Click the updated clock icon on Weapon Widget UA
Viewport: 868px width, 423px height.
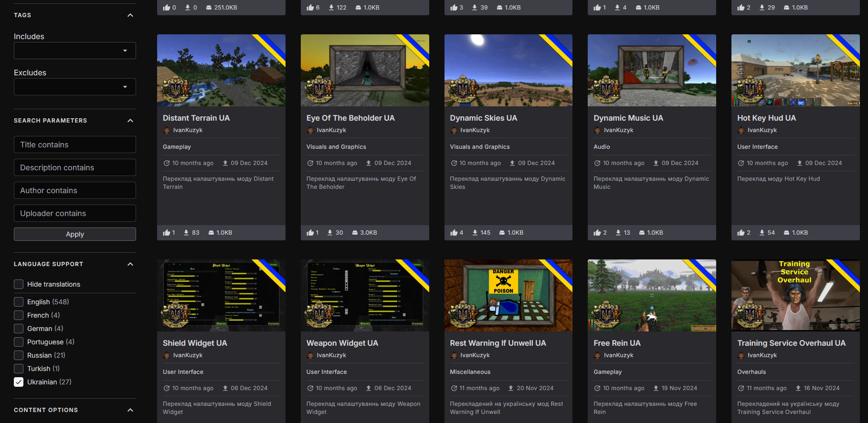(310, 388)
